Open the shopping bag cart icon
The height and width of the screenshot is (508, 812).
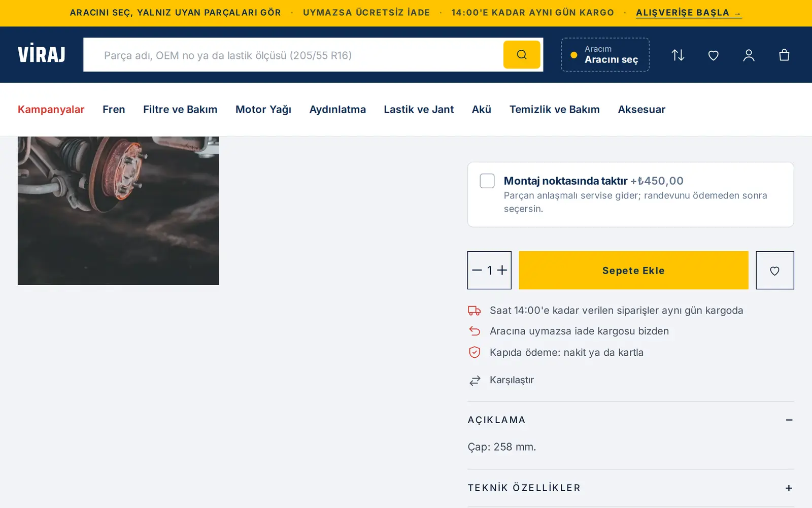pos(784,55)
